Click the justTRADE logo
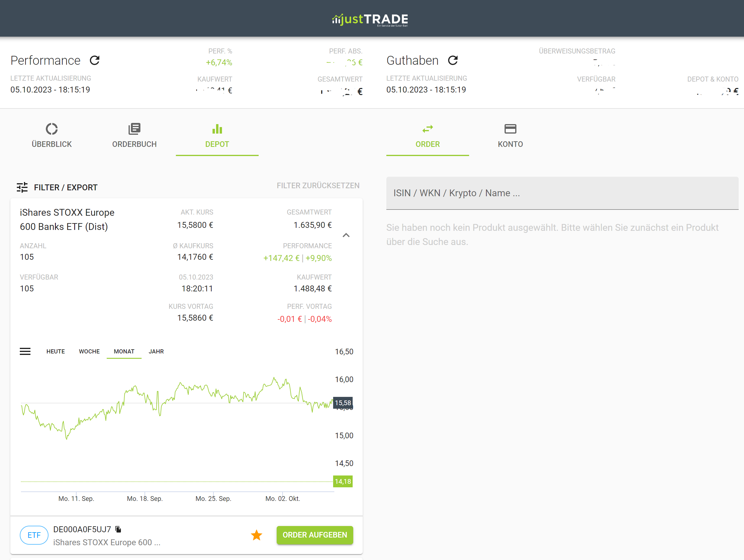The width and height of the screenshot is (744, 560). pos(370,20)
